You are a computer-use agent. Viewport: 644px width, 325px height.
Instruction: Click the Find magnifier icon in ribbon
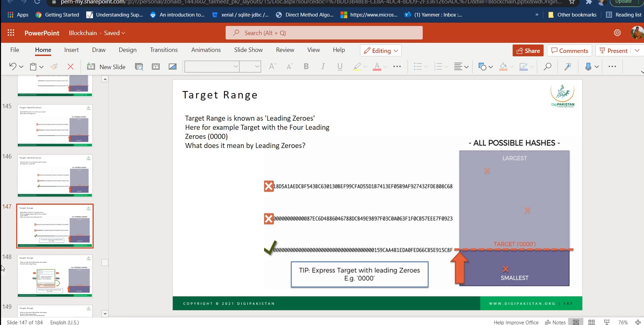(547, 66)
